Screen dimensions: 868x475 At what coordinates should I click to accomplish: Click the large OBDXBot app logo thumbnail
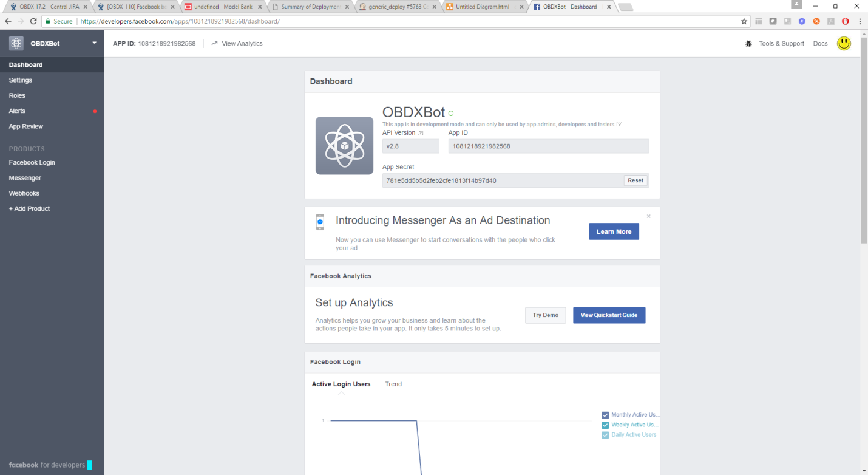tap(344, 146)
